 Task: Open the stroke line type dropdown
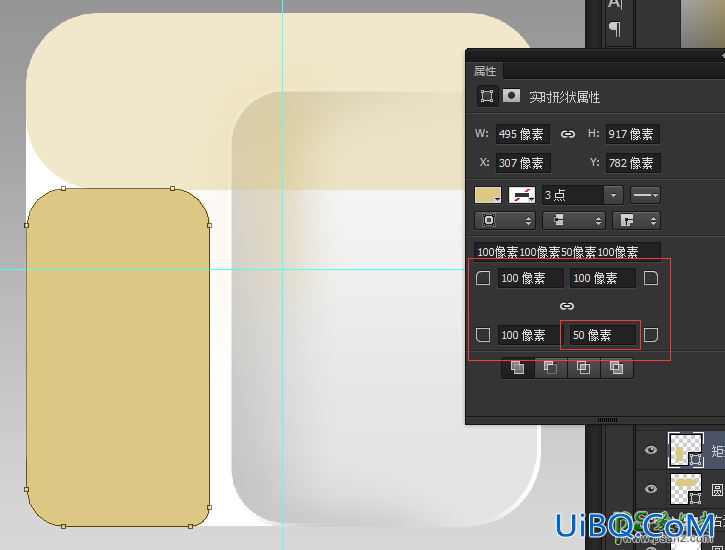645,195
